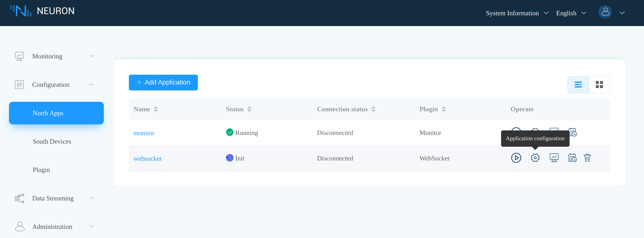Open the websocket application link
Viewport: 644px width, 238px height.
coord(147,158)
